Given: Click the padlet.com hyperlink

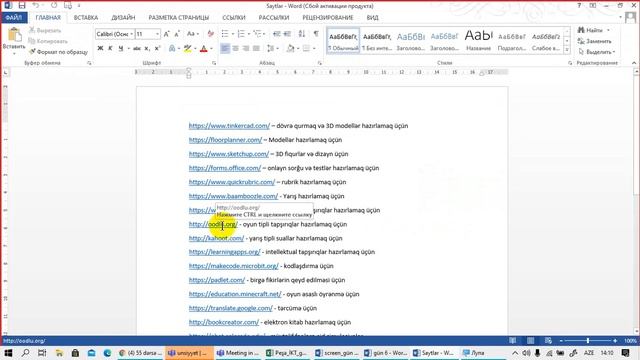Looking at the screenshot, I should (217, 280).
